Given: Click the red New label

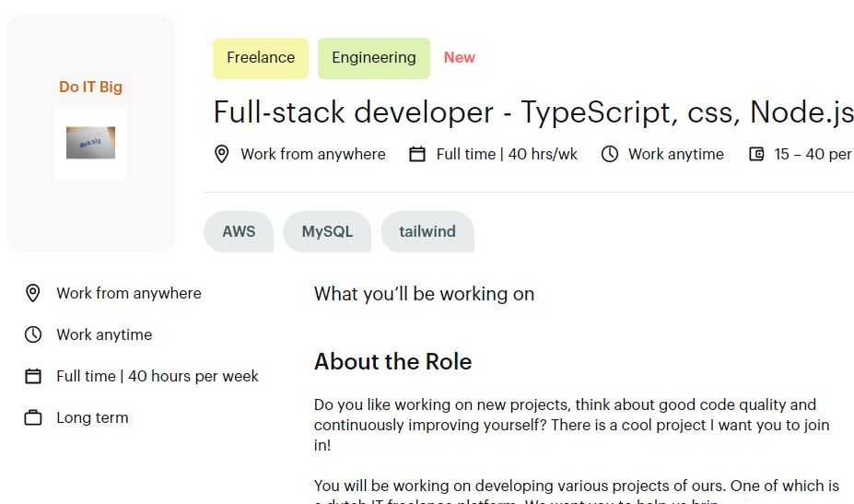Looking at the screenshot, I should click(x=459, y=57).
